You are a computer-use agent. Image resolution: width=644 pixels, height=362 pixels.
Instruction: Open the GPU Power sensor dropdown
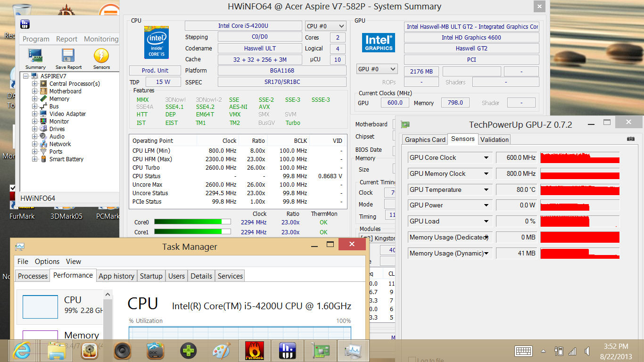(x=486, y=206)
